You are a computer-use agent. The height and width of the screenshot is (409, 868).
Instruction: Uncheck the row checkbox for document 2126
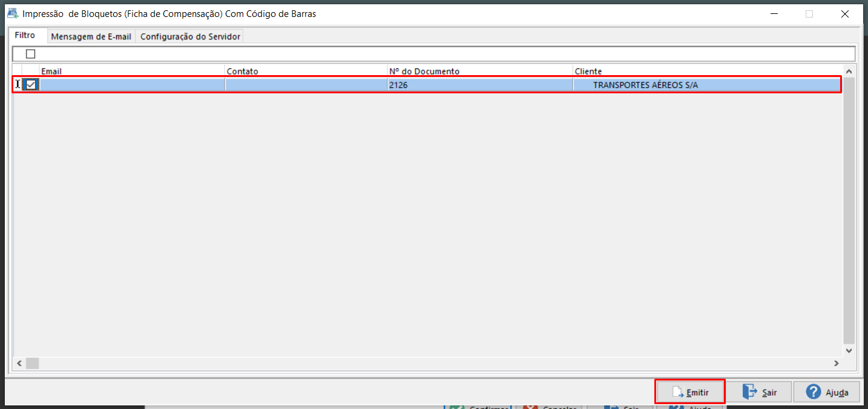tap(31, 85)
